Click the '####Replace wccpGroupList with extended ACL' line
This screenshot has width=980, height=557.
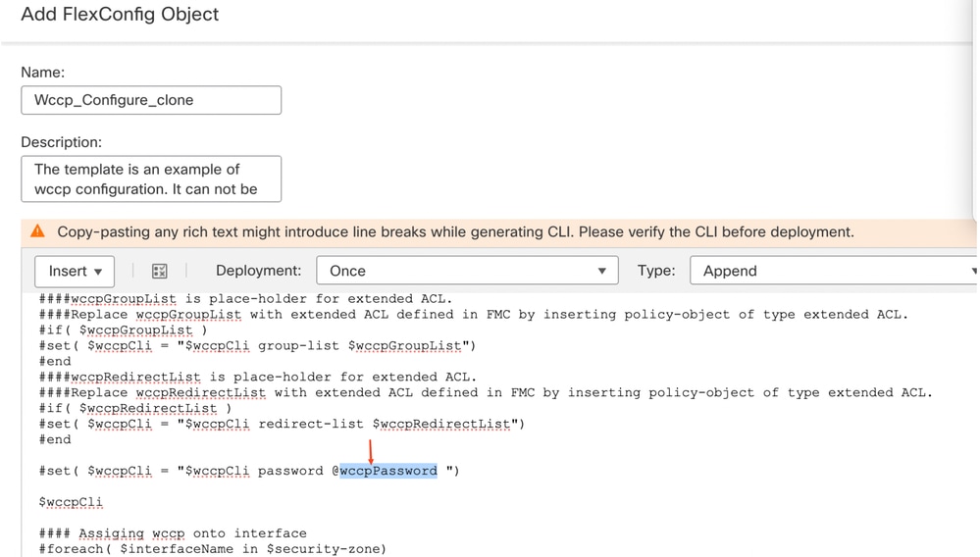(474, 315)
